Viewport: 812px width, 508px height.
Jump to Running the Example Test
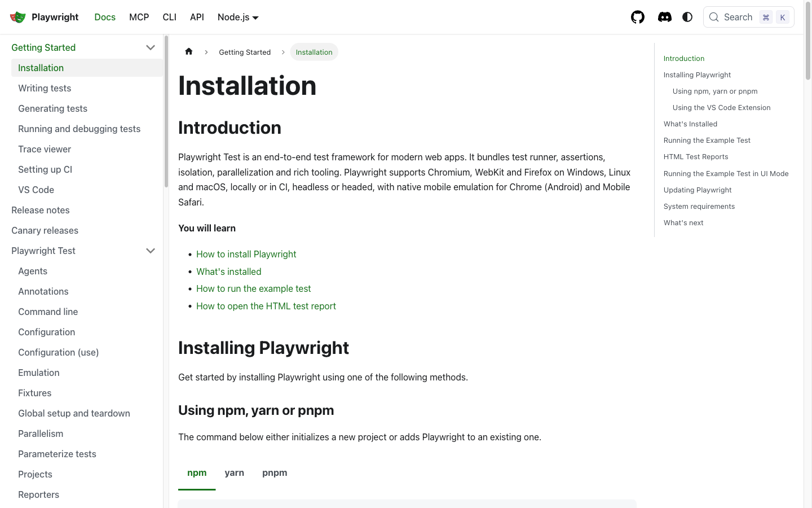(x=707, y=140)
